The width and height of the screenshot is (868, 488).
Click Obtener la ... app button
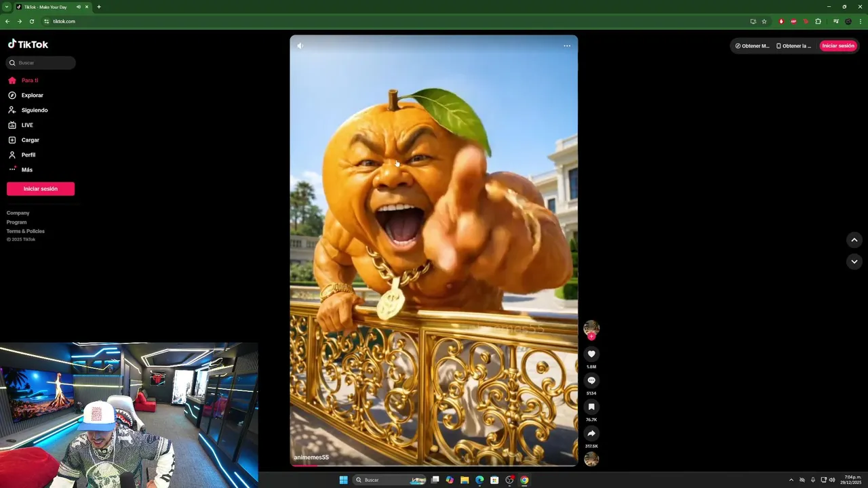[x=794, y=46]
